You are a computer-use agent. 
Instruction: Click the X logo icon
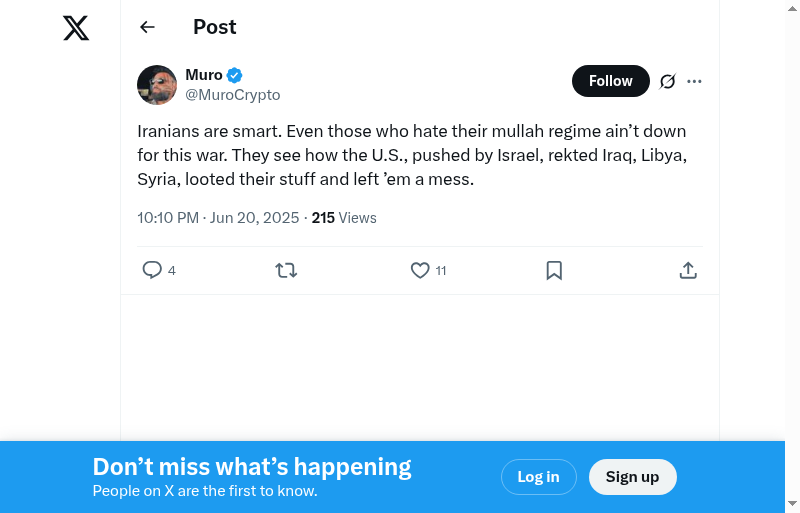click(x=76, y=28)
